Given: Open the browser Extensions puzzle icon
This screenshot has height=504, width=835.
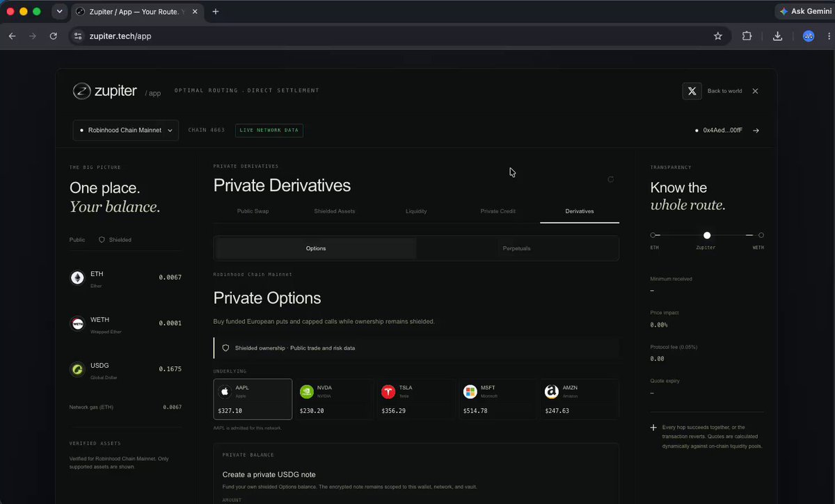Looking at the screenshot, I should [x=747, y=36].
